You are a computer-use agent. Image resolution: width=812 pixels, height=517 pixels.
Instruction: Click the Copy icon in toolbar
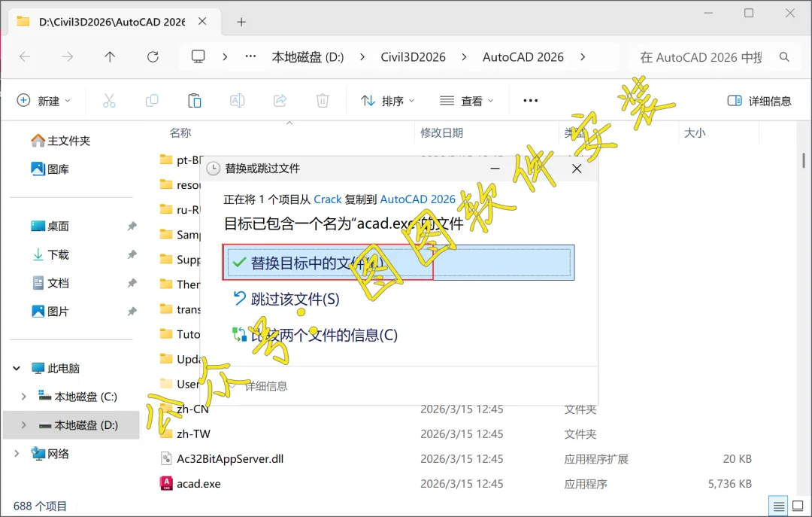[x=152, y=101]
